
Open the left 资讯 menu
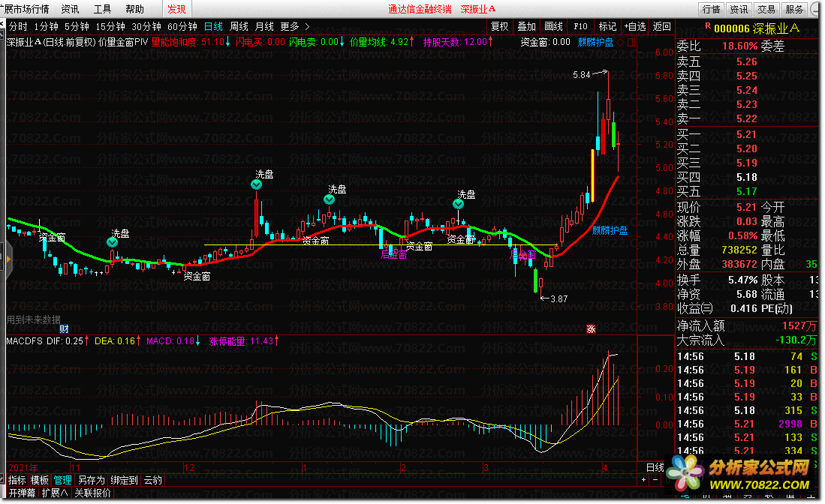point(70,9)
